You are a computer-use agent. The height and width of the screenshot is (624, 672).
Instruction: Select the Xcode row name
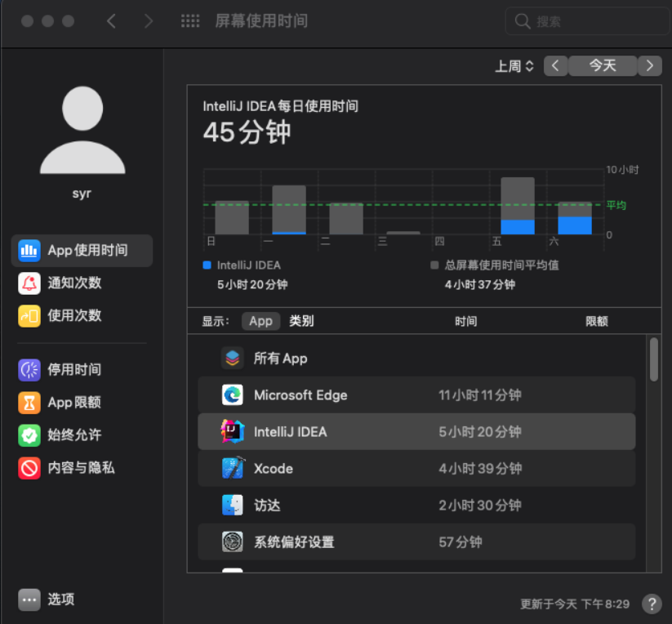[x=274, y=469]
